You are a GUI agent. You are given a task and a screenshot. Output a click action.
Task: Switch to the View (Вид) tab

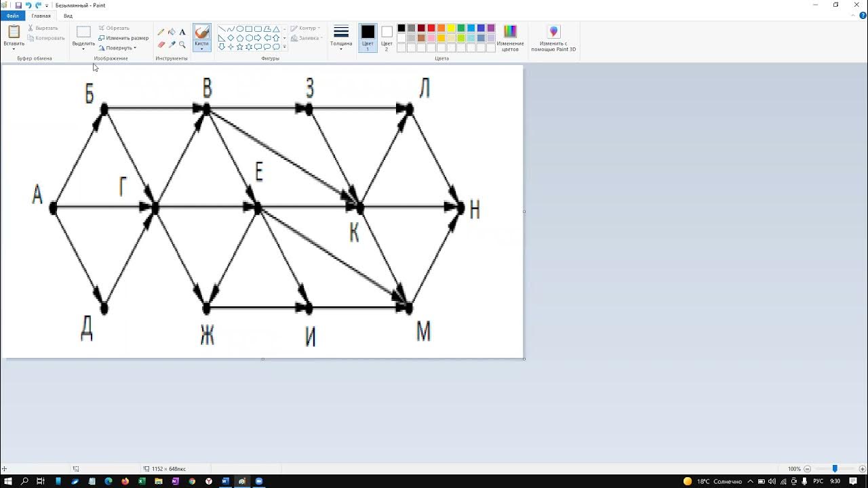68,16
